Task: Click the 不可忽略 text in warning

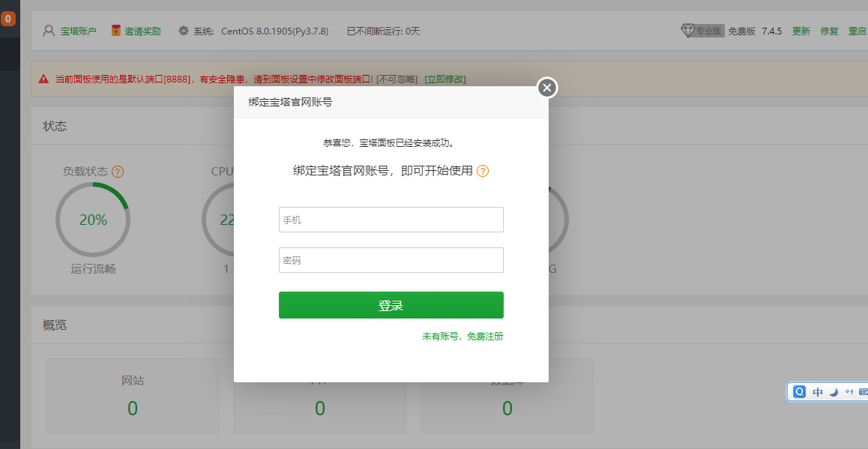Action: click(x=397, y=79)
